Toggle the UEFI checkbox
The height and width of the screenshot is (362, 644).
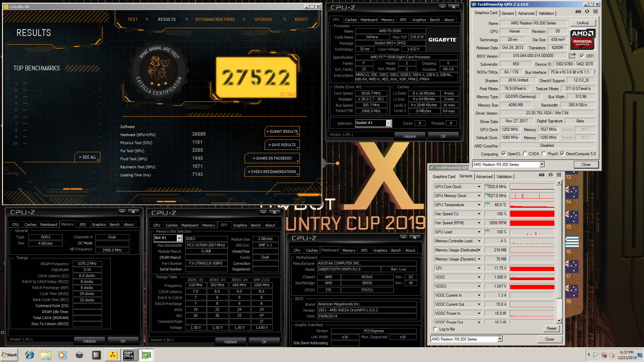coord(582,56)
